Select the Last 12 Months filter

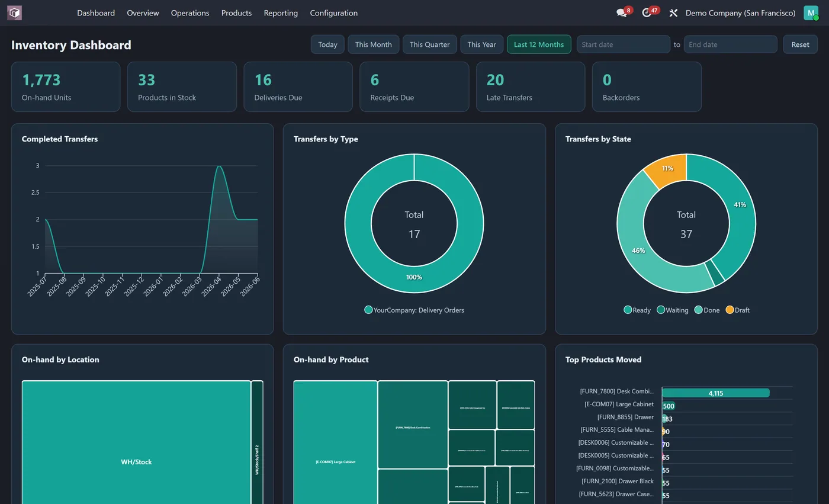pyautogui.click(x=539, y=44)
